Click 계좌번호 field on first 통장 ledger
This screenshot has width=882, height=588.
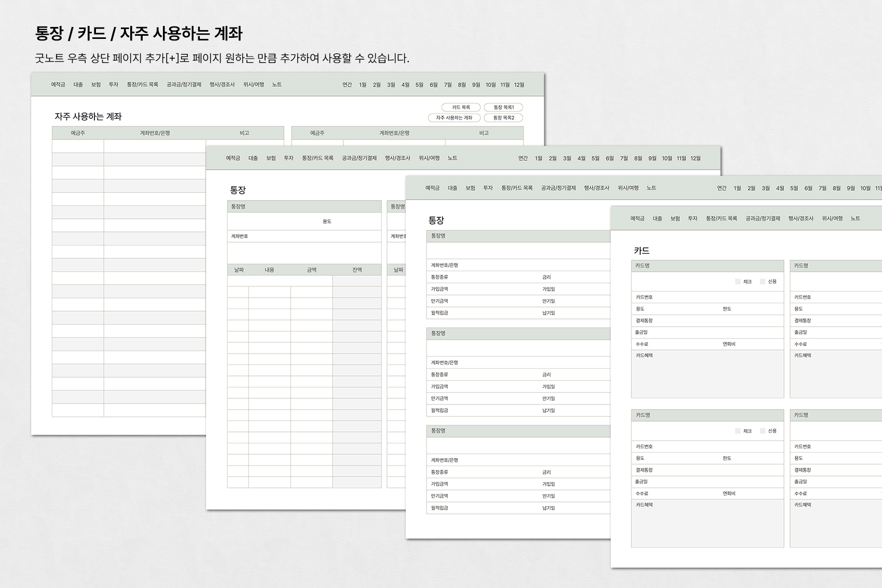point(304,236)
